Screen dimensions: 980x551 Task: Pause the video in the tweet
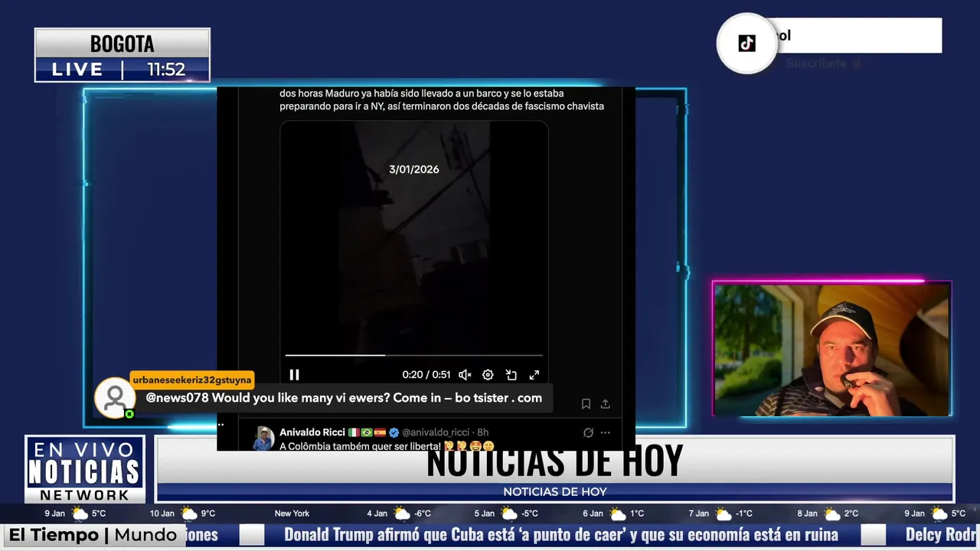click(294, 375)
